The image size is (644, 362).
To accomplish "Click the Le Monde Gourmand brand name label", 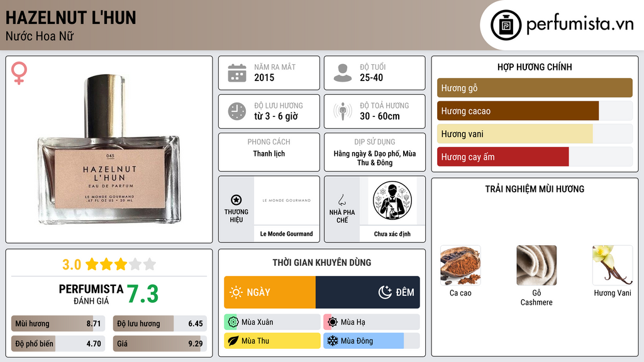I will [x=286, y=234].
